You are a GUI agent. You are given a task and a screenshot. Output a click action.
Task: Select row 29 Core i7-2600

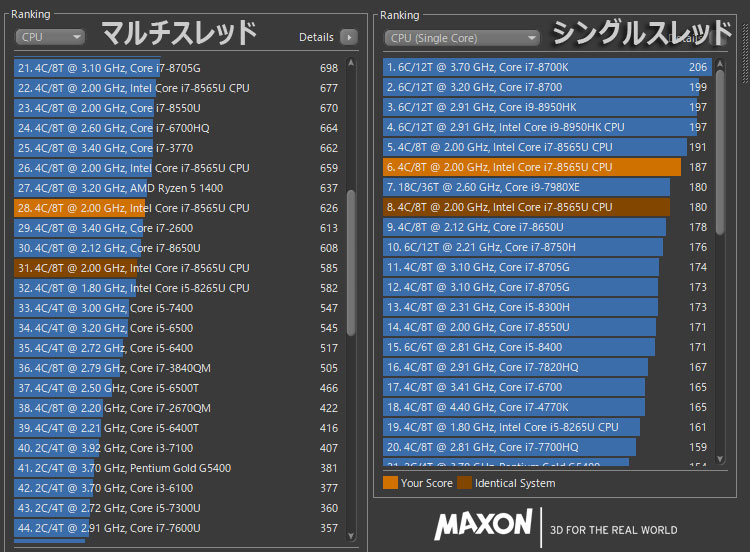point(178,228)
